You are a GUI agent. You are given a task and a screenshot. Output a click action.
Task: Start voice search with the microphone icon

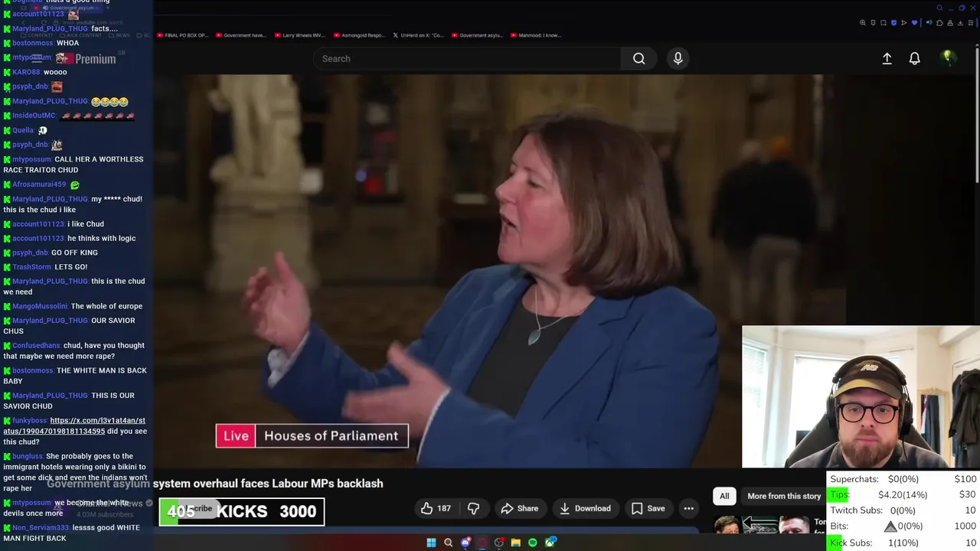[x=678, y=58]
